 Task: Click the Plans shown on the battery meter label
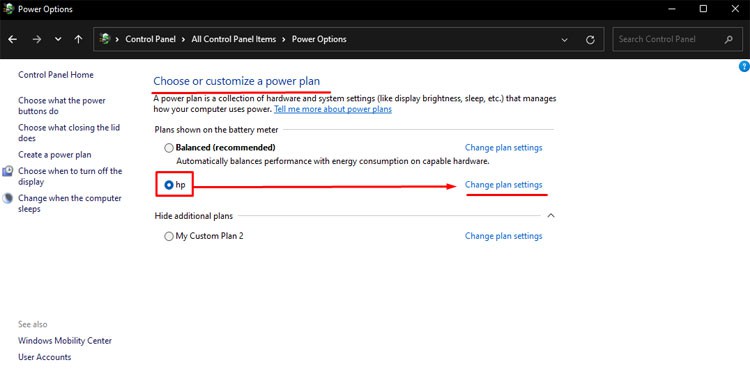(216, 130)
